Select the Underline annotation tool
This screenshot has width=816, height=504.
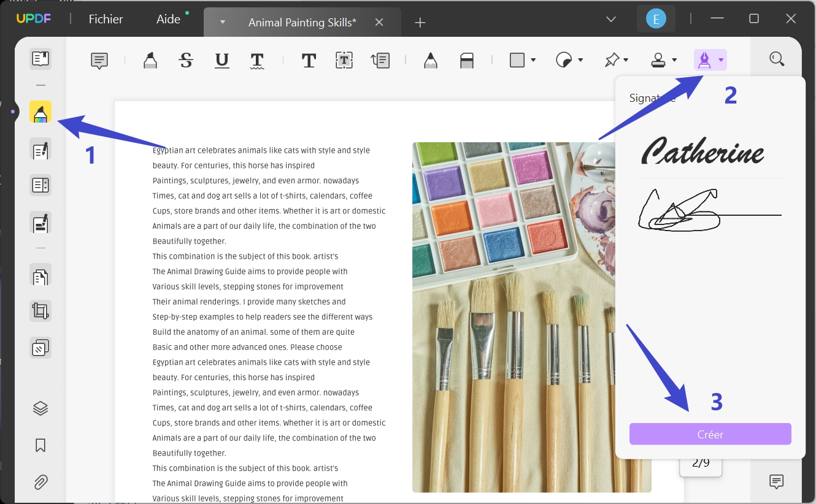(x=221, y=60)
